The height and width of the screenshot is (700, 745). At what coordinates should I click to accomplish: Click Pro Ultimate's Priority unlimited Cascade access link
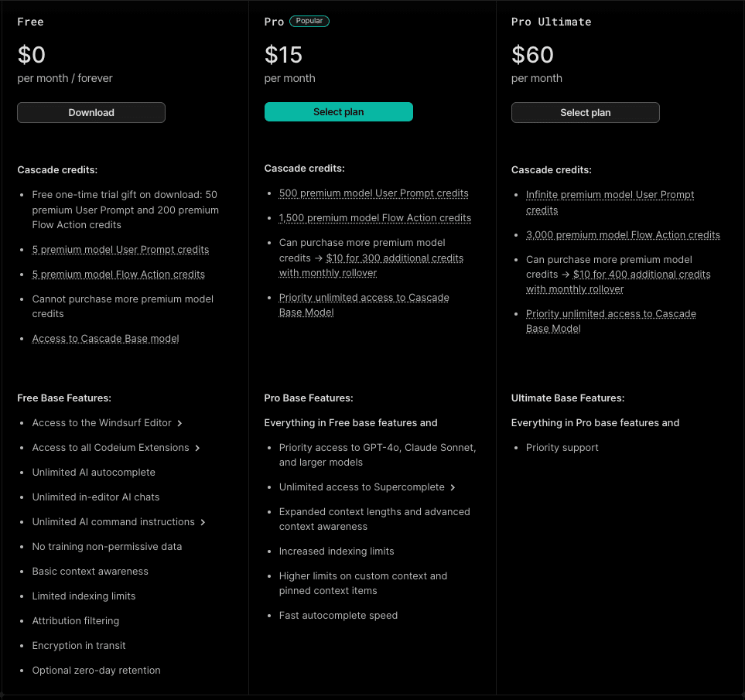pos(610,314)
